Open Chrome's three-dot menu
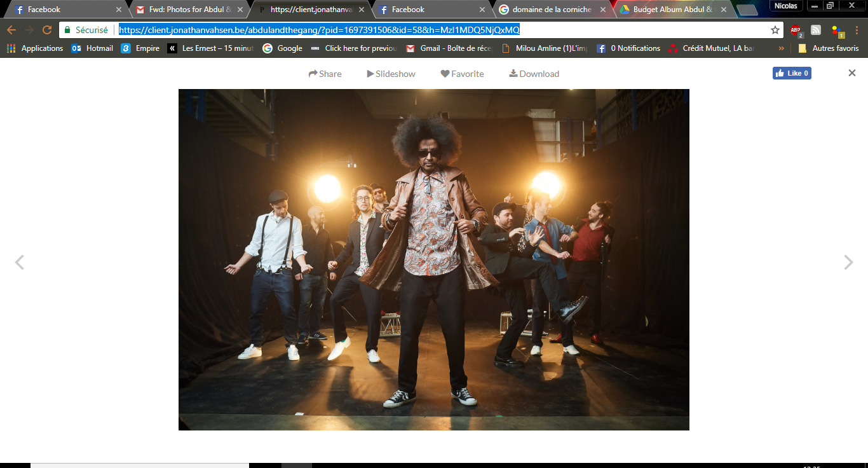 pyautogui.click(x=856, y=30)
